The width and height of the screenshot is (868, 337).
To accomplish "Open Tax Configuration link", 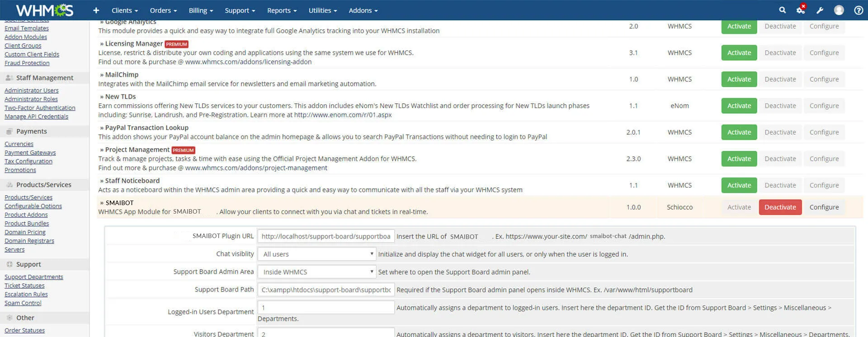I will 28,161.
